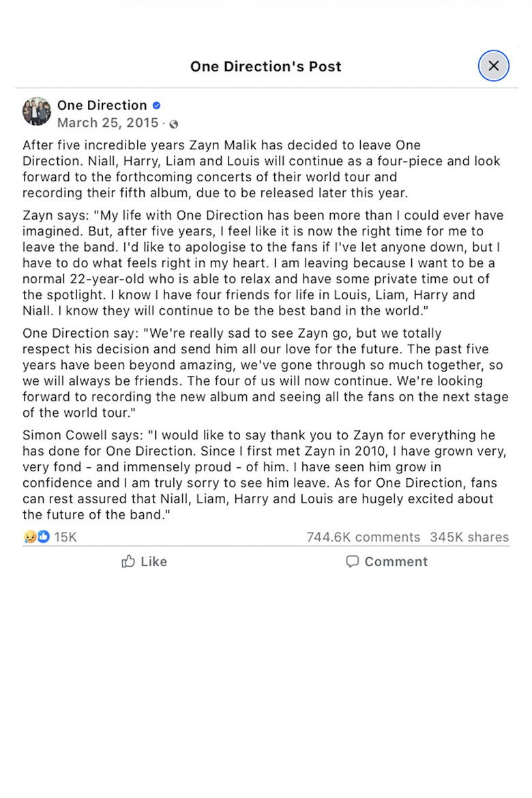Close the One Direction's Post dialog
The width and height of the screenshot is (532, 798).
(x=494, y=66)
